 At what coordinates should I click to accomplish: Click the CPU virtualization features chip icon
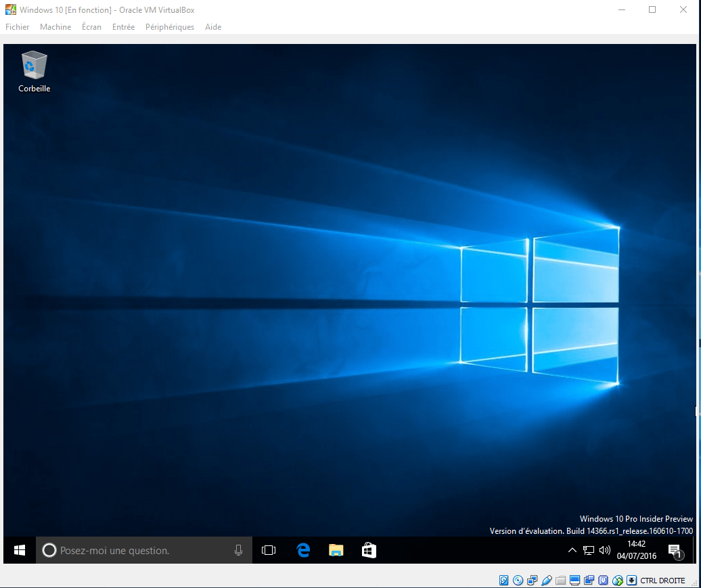[603, 581]
